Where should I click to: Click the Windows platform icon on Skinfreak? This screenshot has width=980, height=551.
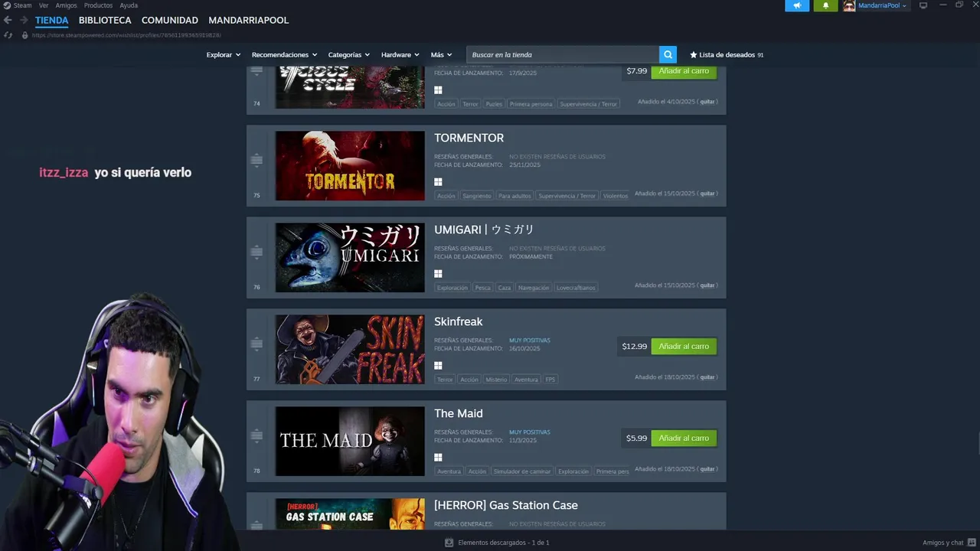pos(438,366)
